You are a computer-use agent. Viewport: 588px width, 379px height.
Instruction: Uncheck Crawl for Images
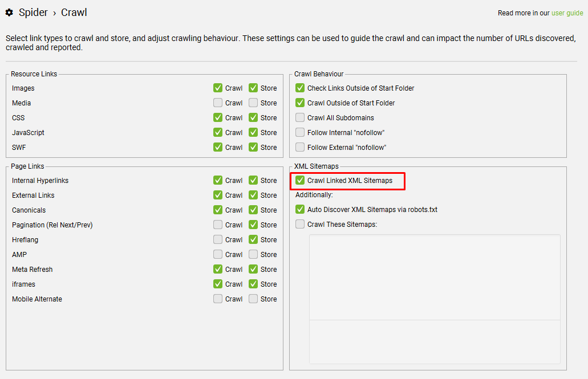[x=218, y=88]
